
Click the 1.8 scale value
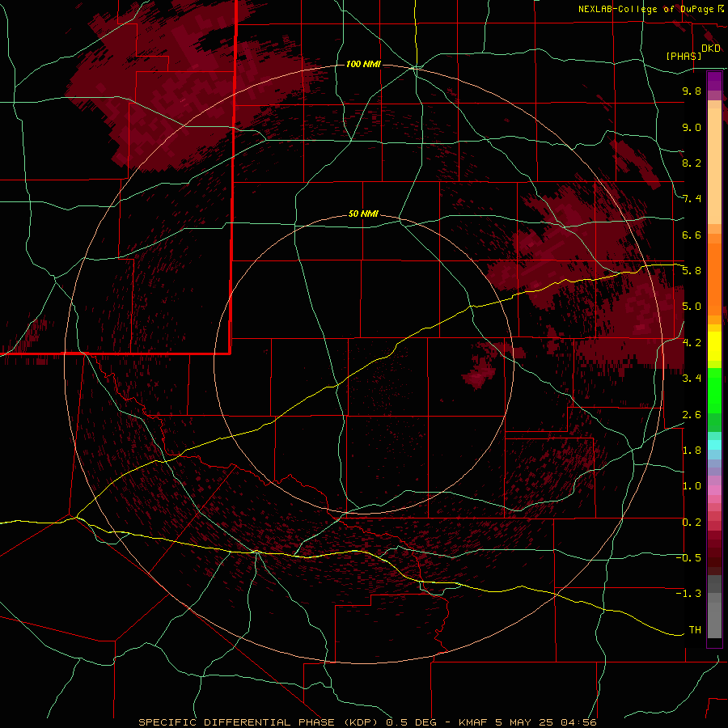click(x=692, y=451)
